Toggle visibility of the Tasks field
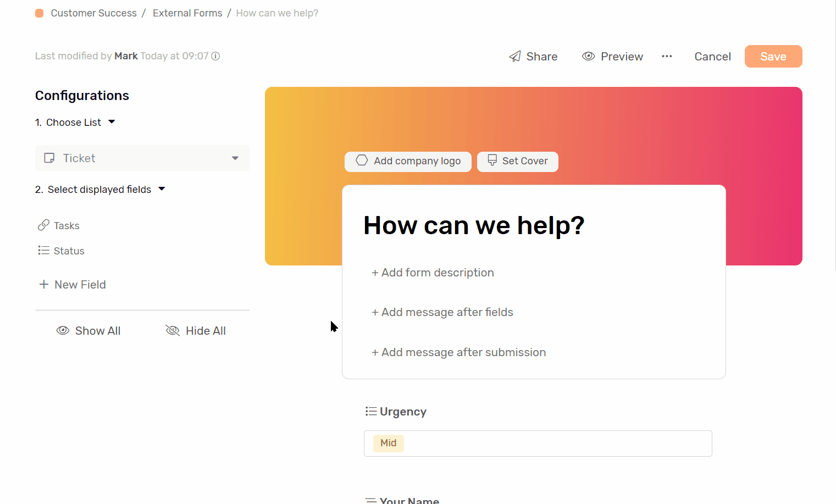 point(66,225)
